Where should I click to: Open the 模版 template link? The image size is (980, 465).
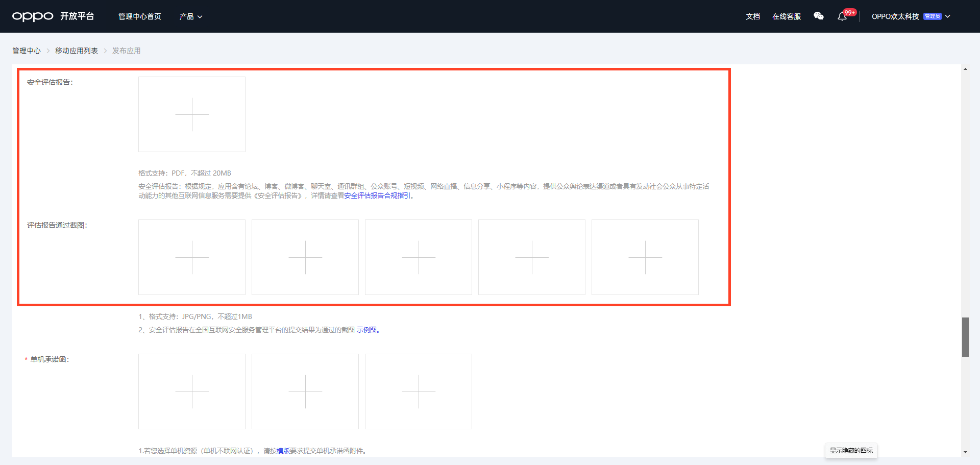[x=283, y=451]
